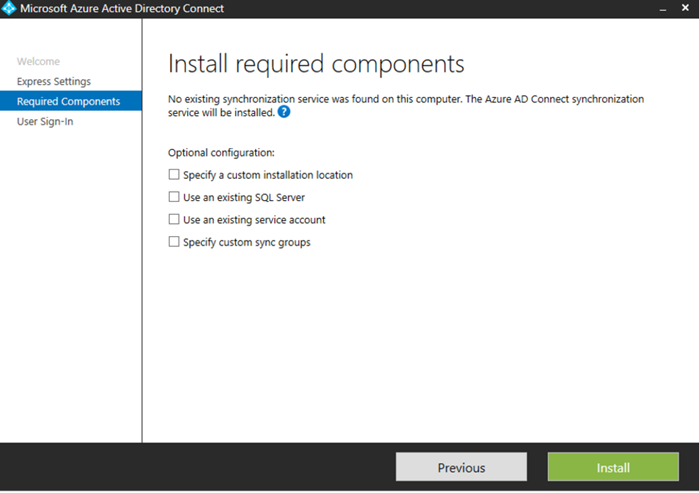This screenshot has height=493, width=699.
Task: Click the Optional configuration label
Action: (x=221, y=153)
